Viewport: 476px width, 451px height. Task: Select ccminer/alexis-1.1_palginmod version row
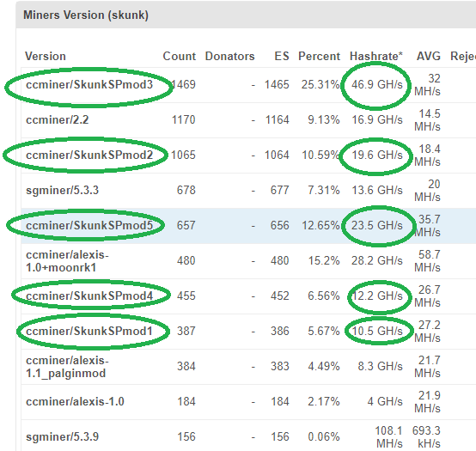point(248,367)
